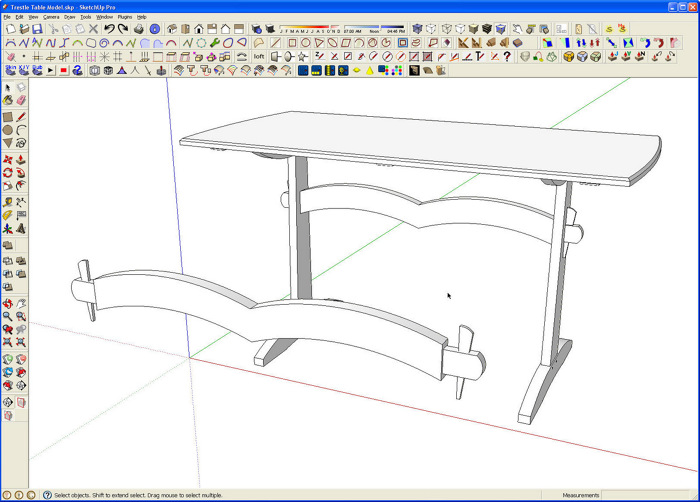Enable Hidden Line face style
The height and width of the screenshot is (502, 700).
coord(460,29)
